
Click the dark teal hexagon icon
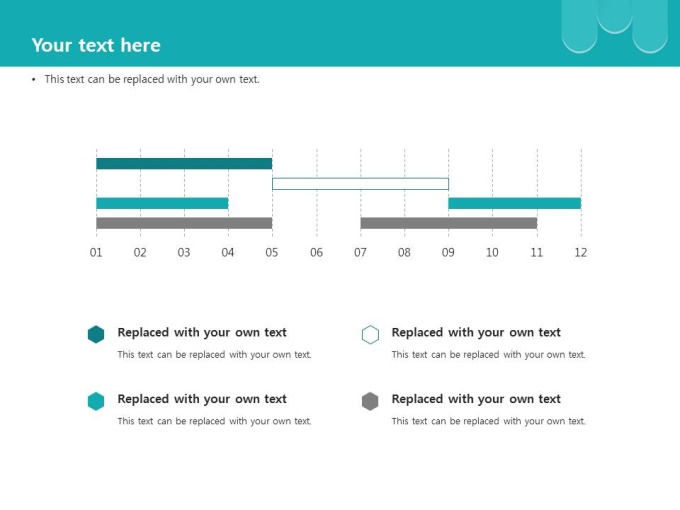point(96,335)
